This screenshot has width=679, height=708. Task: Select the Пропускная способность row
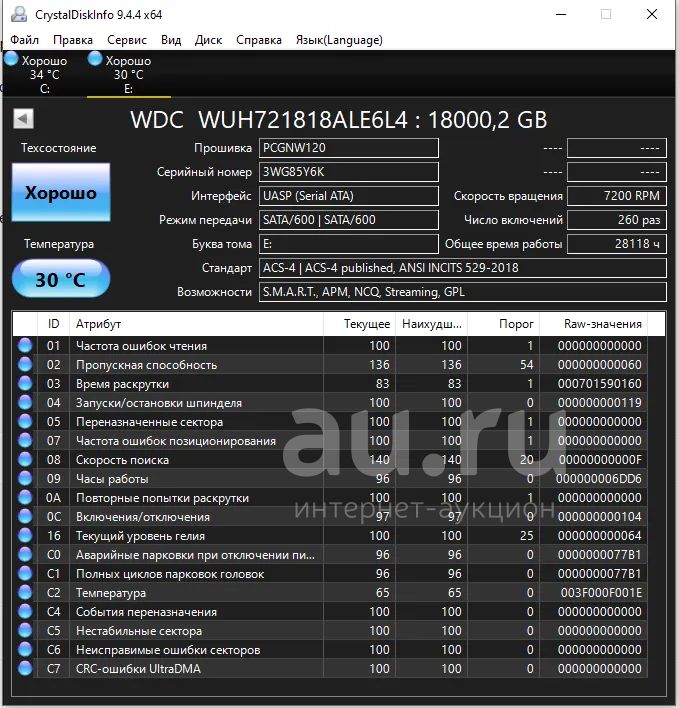(x=330, y=364)
